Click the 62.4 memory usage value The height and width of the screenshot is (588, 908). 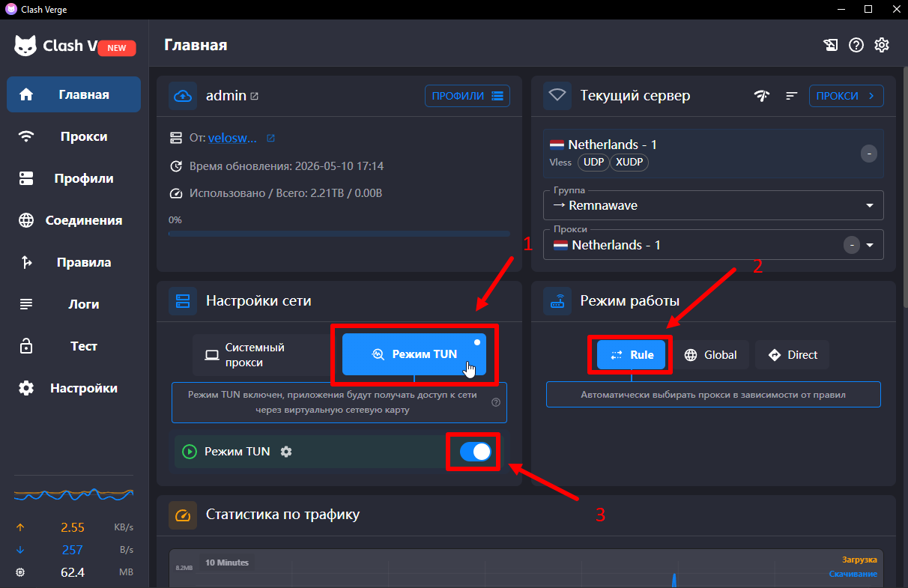click(73, 572)
